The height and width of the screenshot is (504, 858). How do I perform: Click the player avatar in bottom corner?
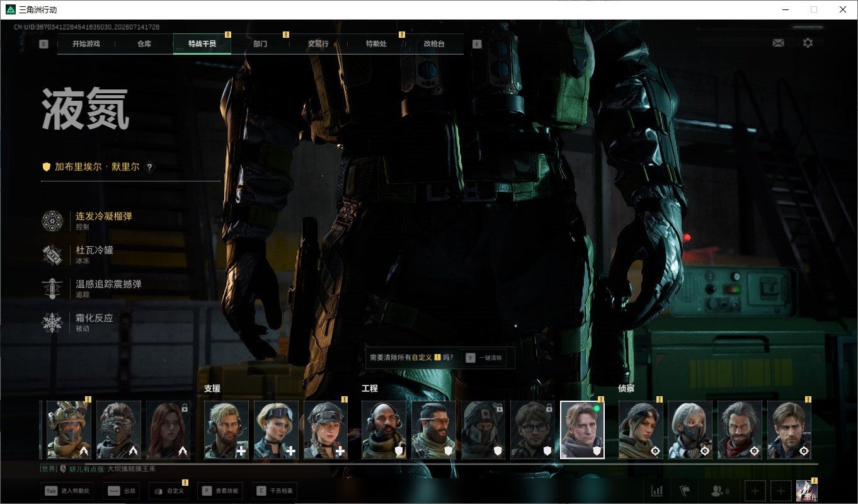(x=806, y=490)
